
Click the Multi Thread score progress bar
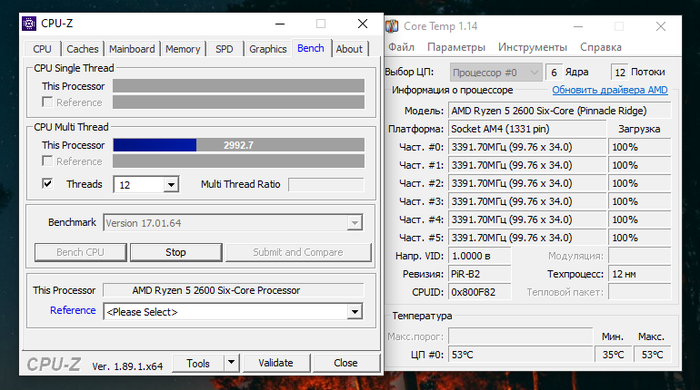coord(238,145)
